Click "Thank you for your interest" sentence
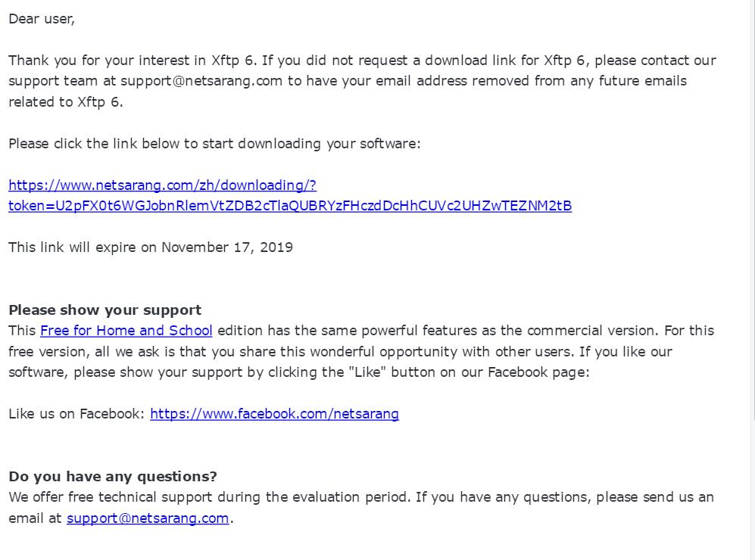Viewport: 755px width, 560px height. 133,61
